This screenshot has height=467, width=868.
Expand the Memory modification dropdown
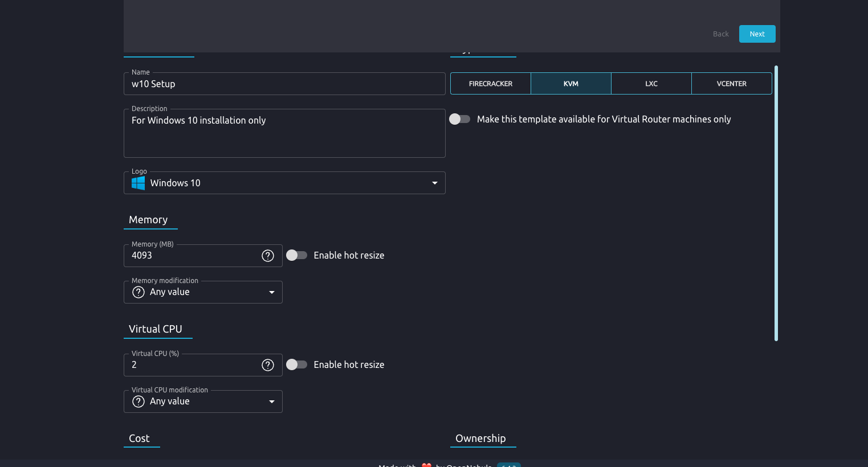click(x=272, y=292)
